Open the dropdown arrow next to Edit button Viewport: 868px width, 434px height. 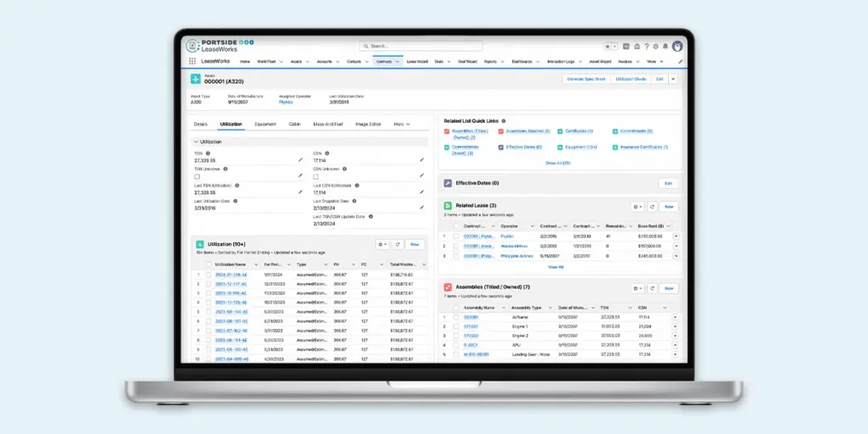click(x=673, y=79)
